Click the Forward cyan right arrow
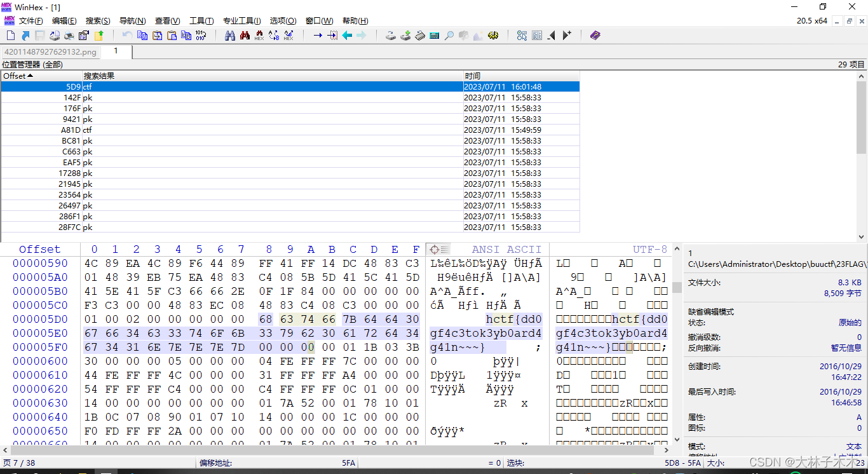 tap(362, 36)
